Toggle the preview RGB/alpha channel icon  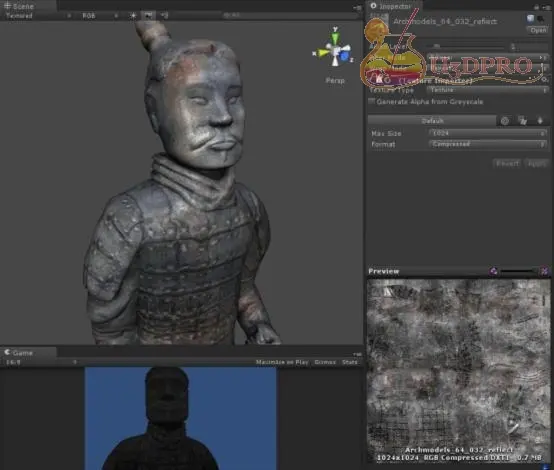pyautogui.click(x=493, y=271)
